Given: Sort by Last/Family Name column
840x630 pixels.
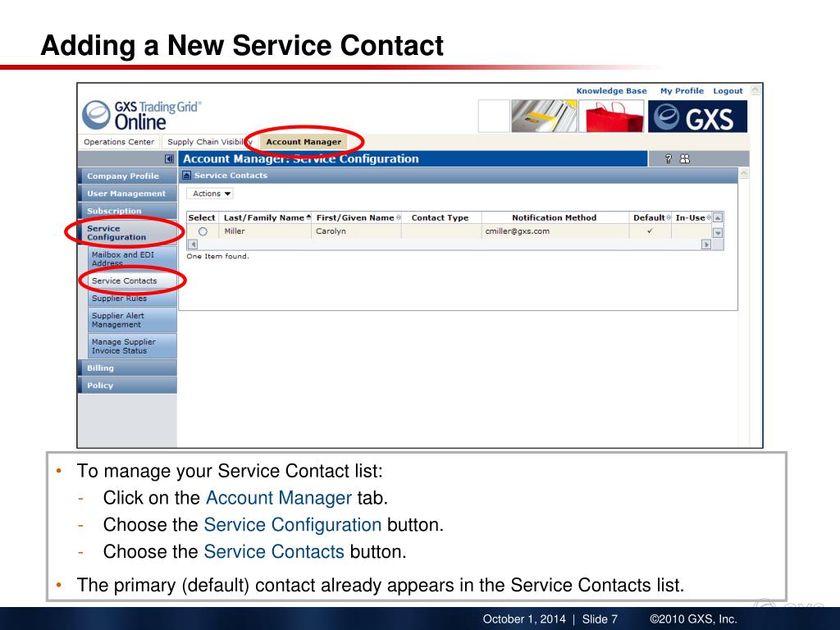Looking at the screenshot, I should click(267, 217).
